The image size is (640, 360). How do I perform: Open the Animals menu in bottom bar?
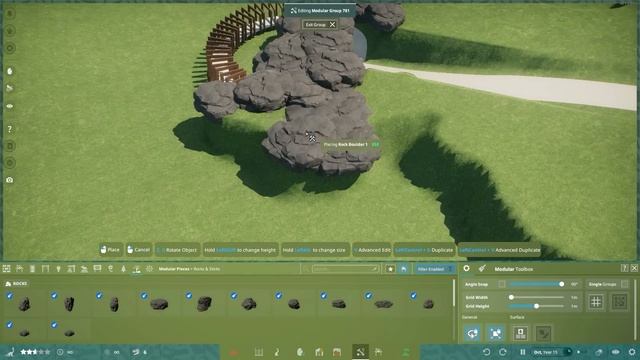277,352
